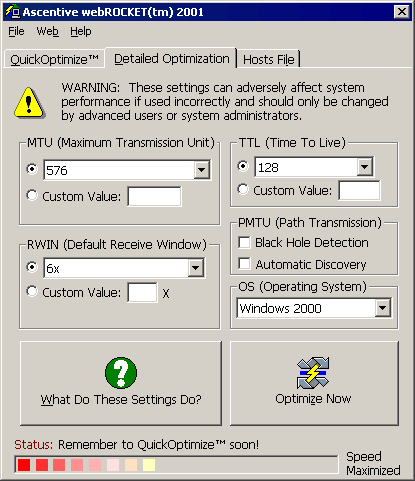This screenshot has width=415, height=481.
Task: Click What Do These Settings Do button
Action: 121,383
